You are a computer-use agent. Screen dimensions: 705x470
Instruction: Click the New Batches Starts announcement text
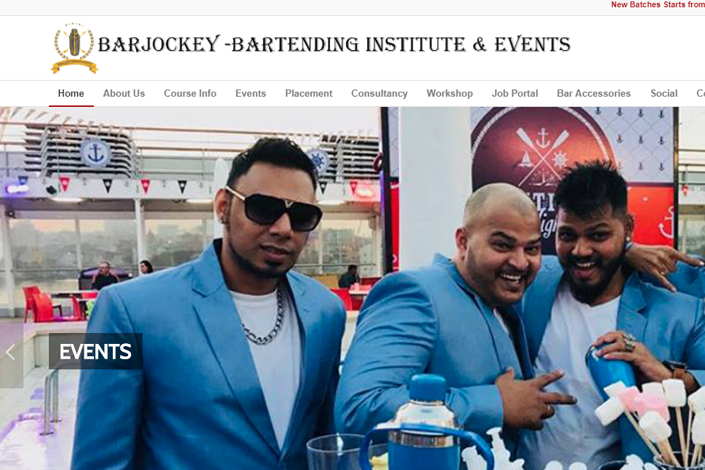[x=657, y=4]
